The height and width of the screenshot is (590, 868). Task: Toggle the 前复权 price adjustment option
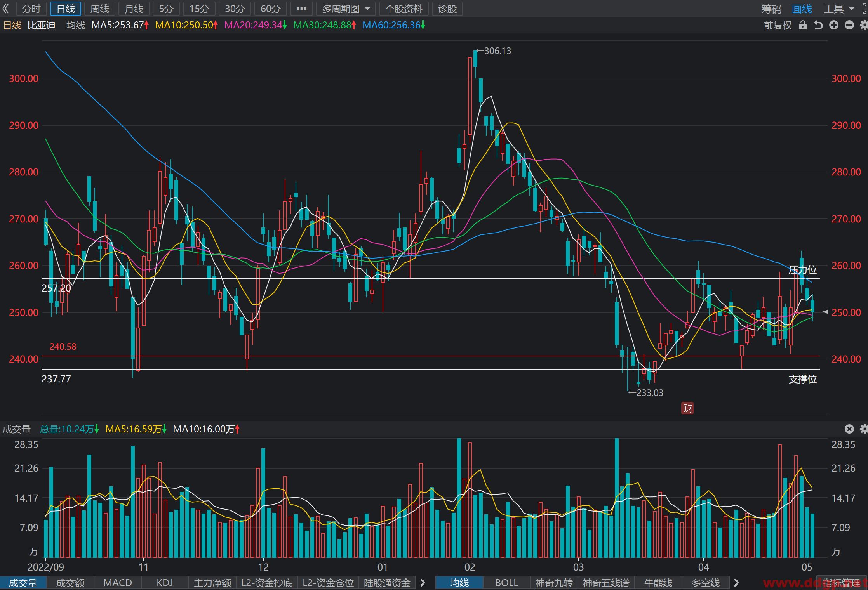pyautogui.click(x=778, y=25)
